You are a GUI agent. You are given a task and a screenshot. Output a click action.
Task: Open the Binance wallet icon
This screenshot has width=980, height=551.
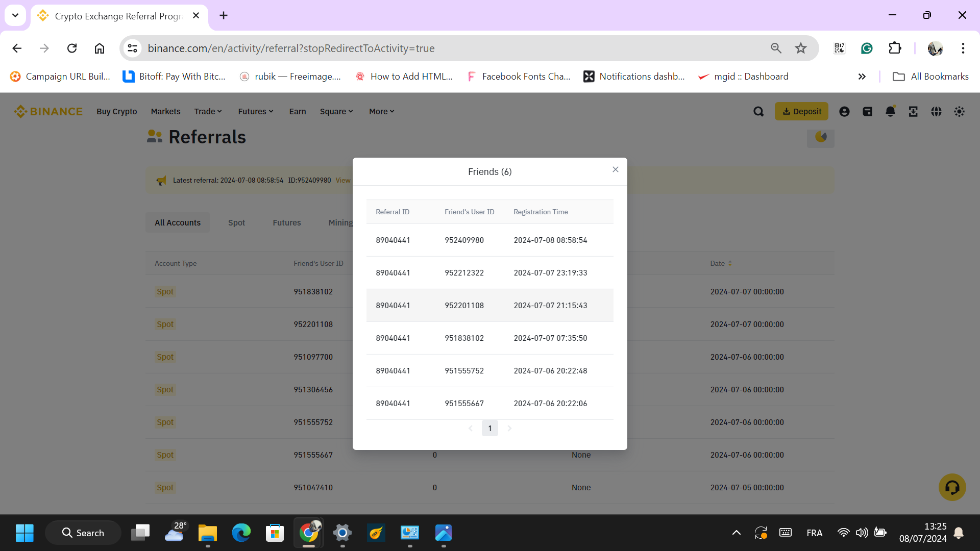[867, 111]
